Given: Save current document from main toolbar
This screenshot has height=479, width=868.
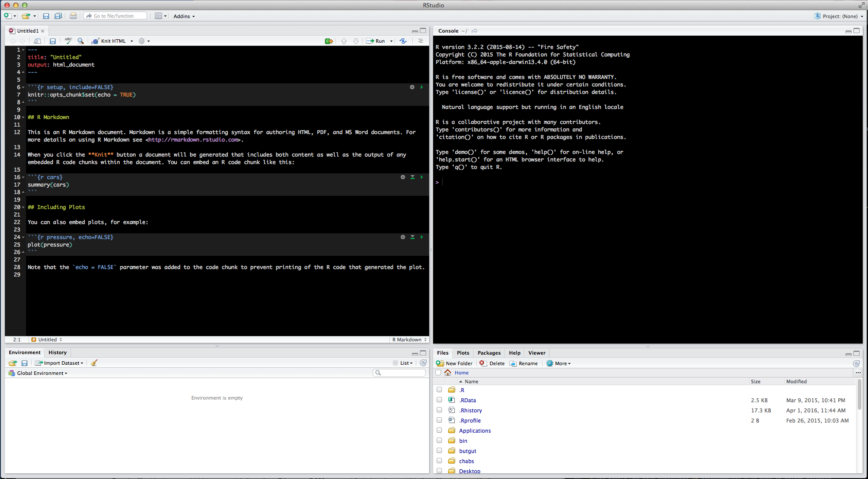Looking at the screenshot, I should pyautogui.click(x=46, y=16).
